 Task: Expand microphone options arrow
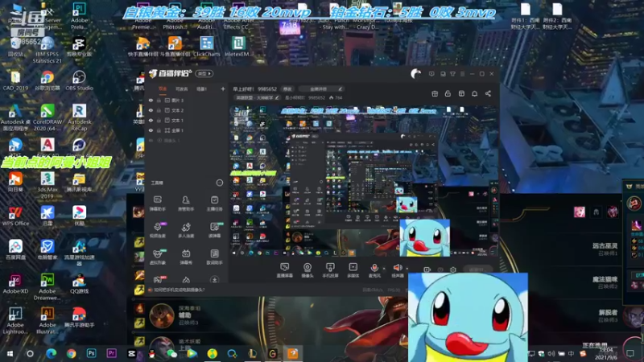(384, 269)
